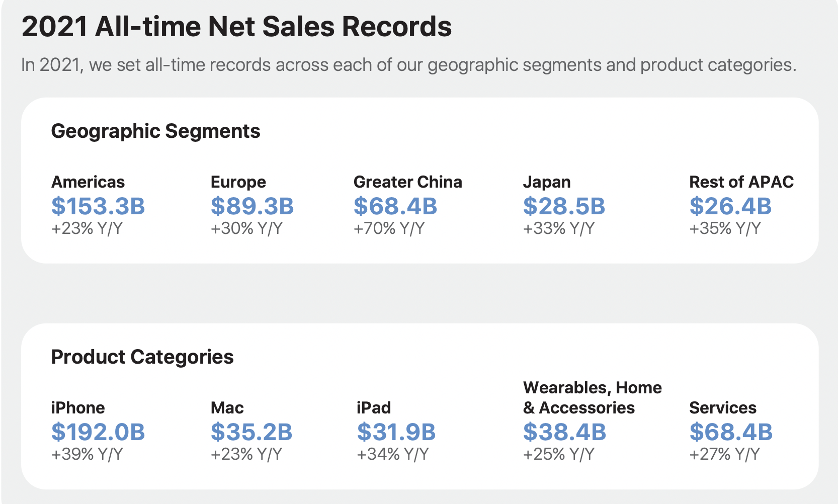This screenshot has height=504, width=838.
Task: Click the +23% Y/Y Americas growth text
Action: (x=87, y=228)
